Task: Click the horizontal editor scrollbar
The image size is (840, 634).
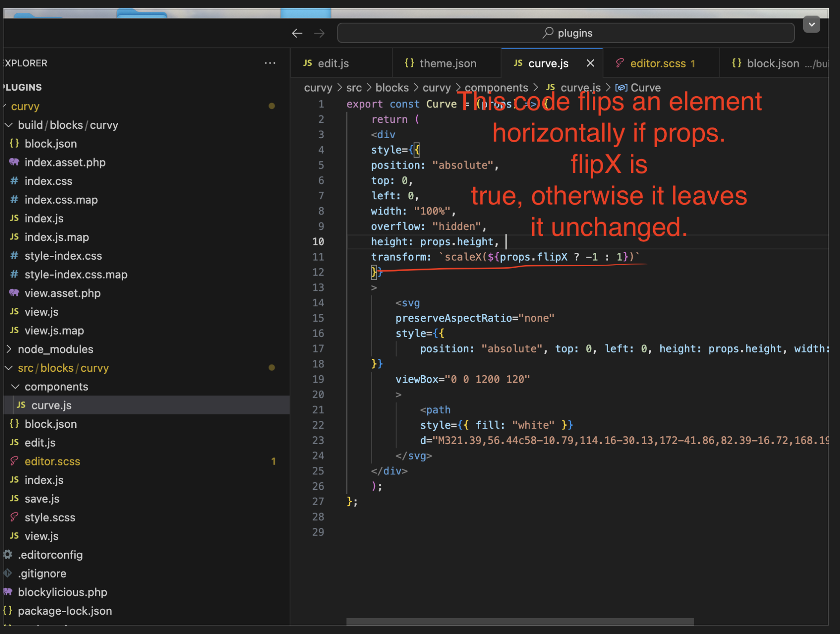Action: point(520,622)
